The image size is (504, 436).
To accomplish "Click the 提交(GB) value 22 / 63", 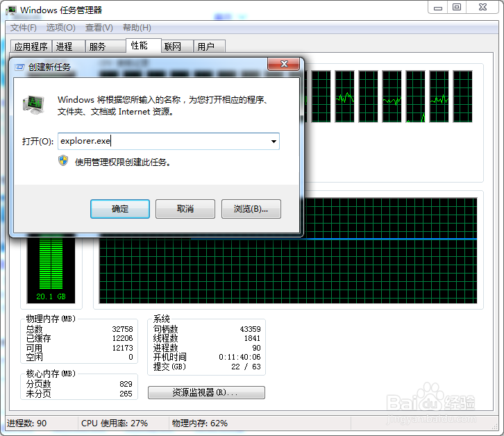I will pyautogui.click(x=246, y=367).
